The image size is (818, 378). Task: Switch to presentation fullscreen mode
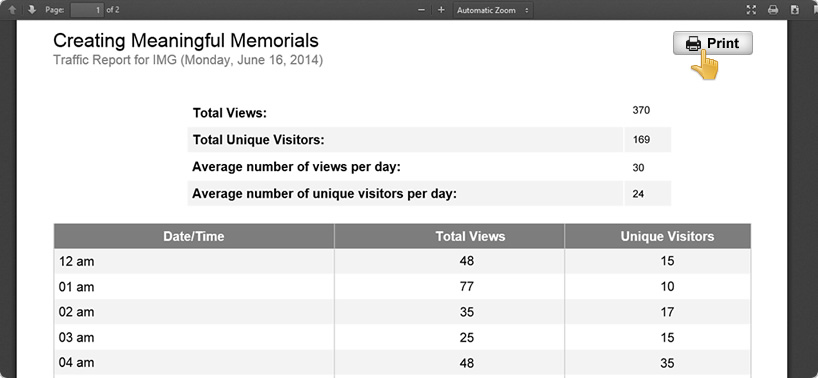[x=751, y=10]
